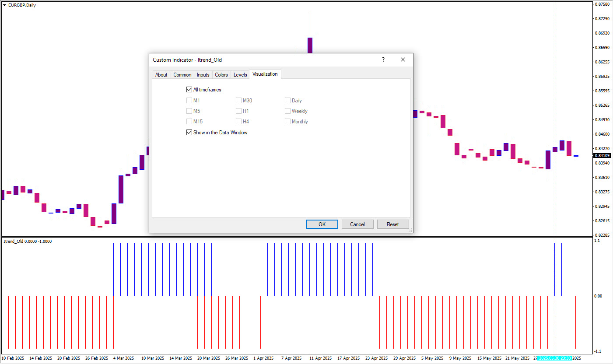Viewport: 613px width, 364px height.
Task: Toggle Show in the Data Window
Action: click(x=189, y=133)
